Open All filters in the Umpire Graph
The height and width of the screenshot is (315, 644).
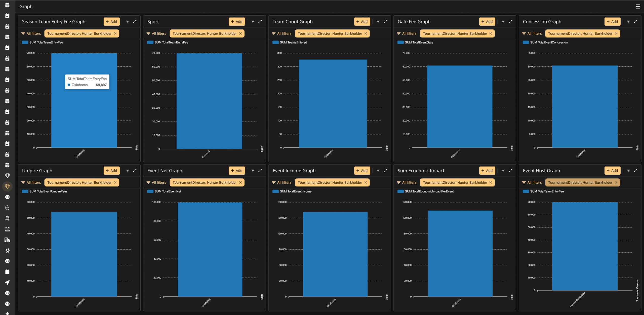pyautogui.click(x=31, y=182)
